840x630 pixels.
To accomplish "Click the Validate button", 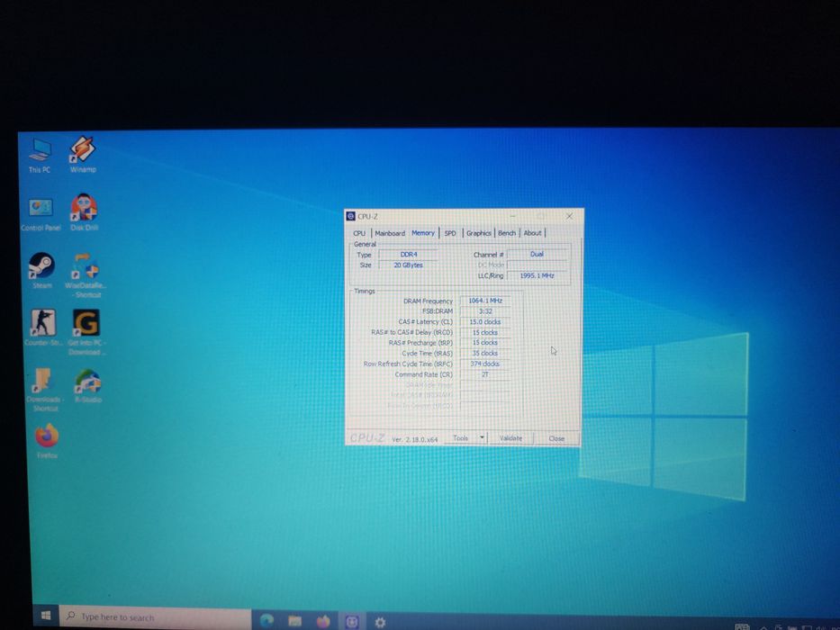I will point(510,438).
